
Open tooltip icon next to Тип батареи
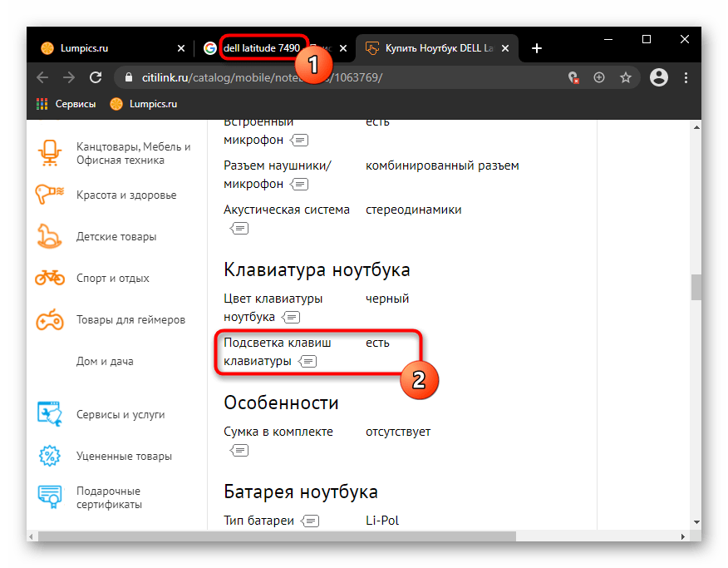(311, 521)
